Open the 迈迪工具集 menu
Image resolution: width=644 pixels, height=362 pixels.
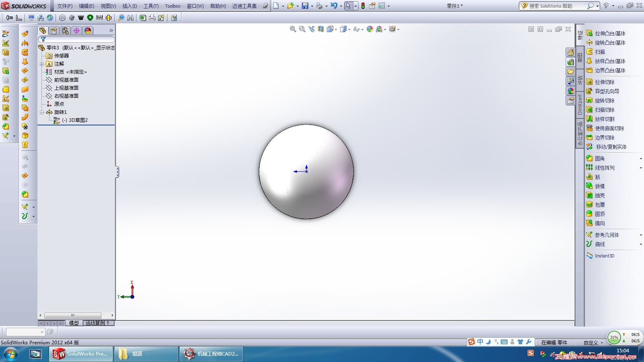244,6
